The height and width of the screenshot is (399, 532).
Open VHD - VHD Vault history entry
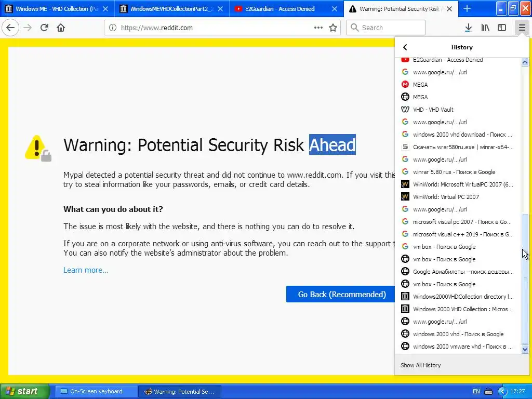tap(459, 110)
